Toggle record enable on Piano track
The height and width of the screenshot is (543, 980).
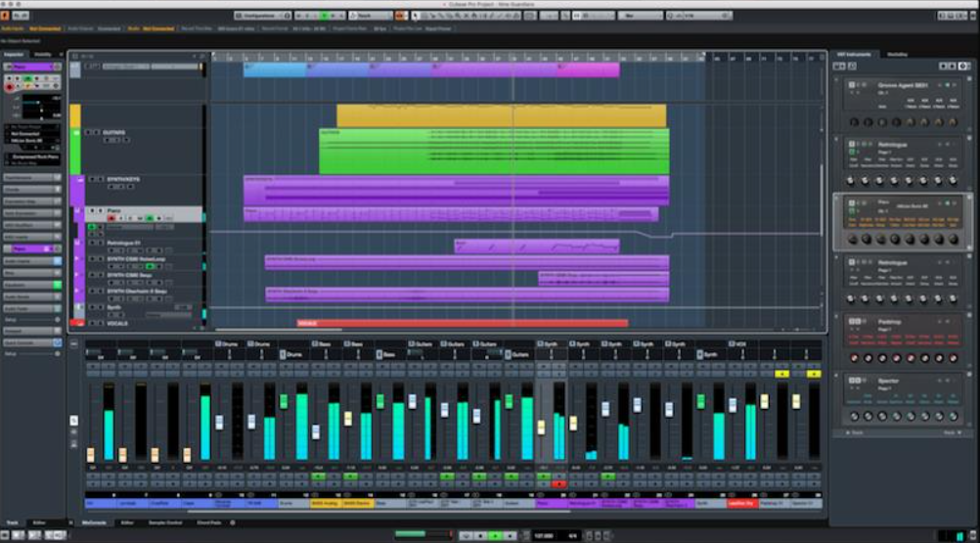coord(111,218)
